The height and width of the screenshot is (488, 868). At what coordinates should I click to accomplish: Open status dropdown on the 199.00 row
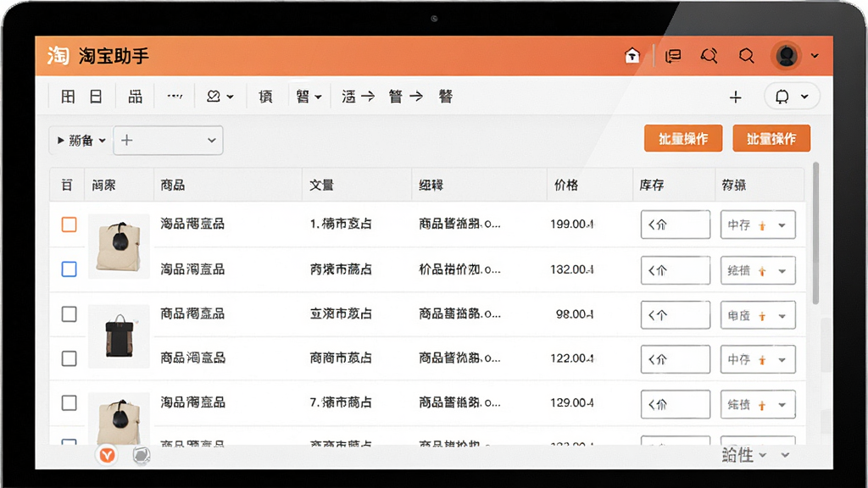758,225
